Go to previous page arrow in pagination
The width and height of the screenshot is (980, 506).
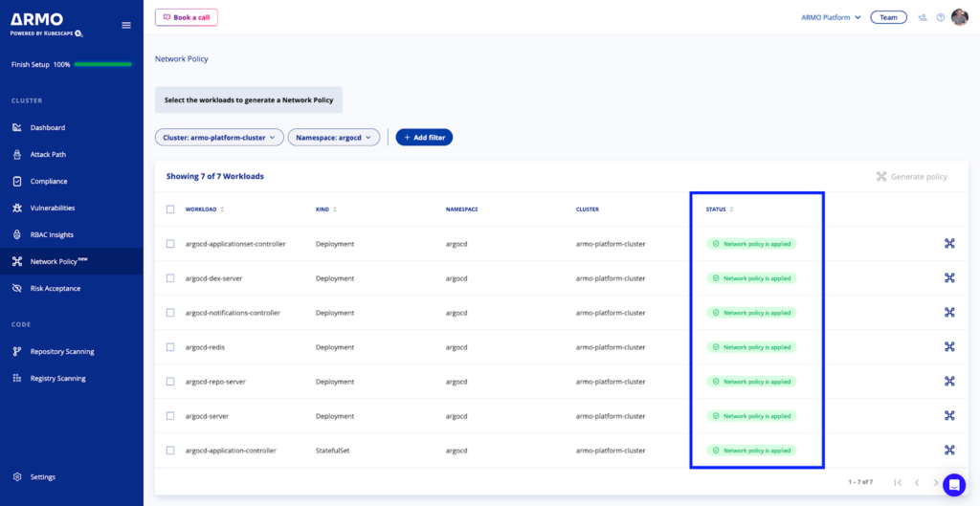pos(917,482)
